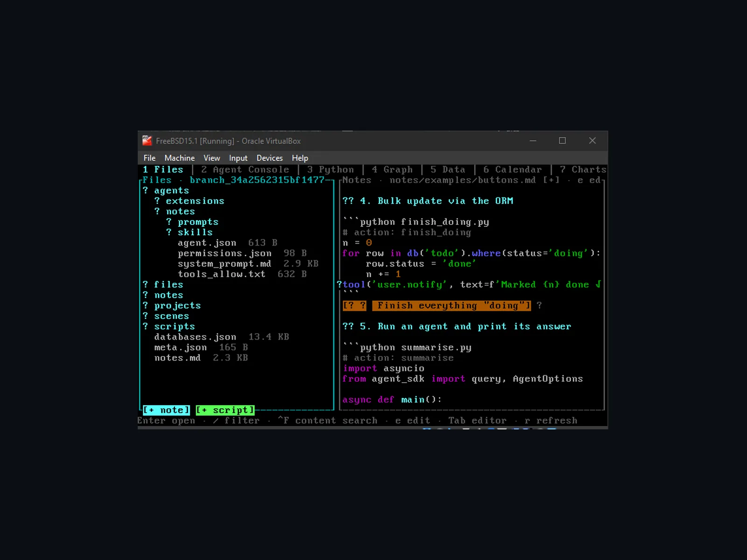Collapse the nested notes folder under agents
The width and height of the screenshot is (747, 560).
(x=157, y=211)
